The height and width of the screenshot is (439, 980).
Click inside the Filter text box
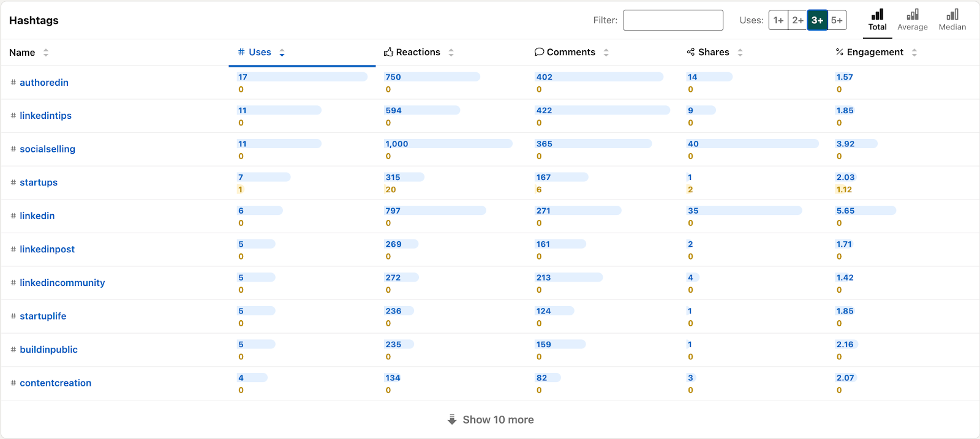(673, 20)
